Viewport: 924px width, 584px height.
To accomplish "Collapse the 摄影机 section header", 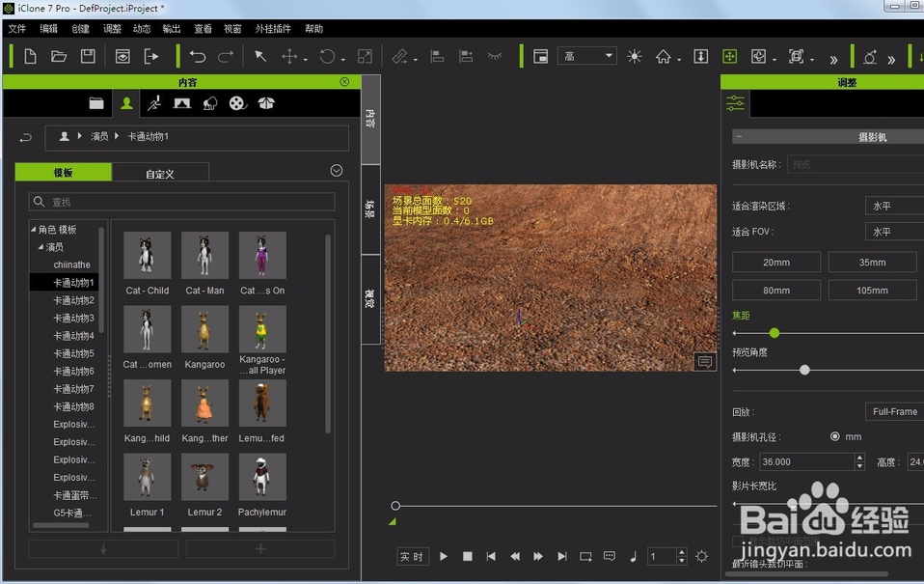I will (x=737, y=137).
